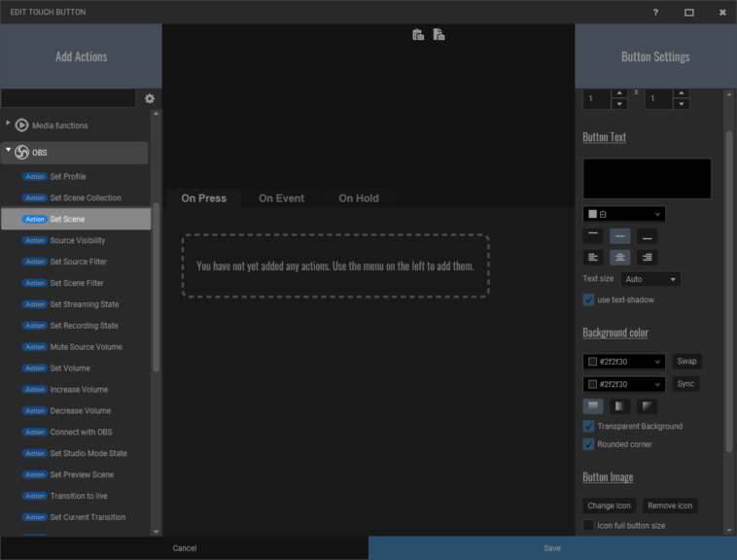Align button text right

(x=648, y=257)
